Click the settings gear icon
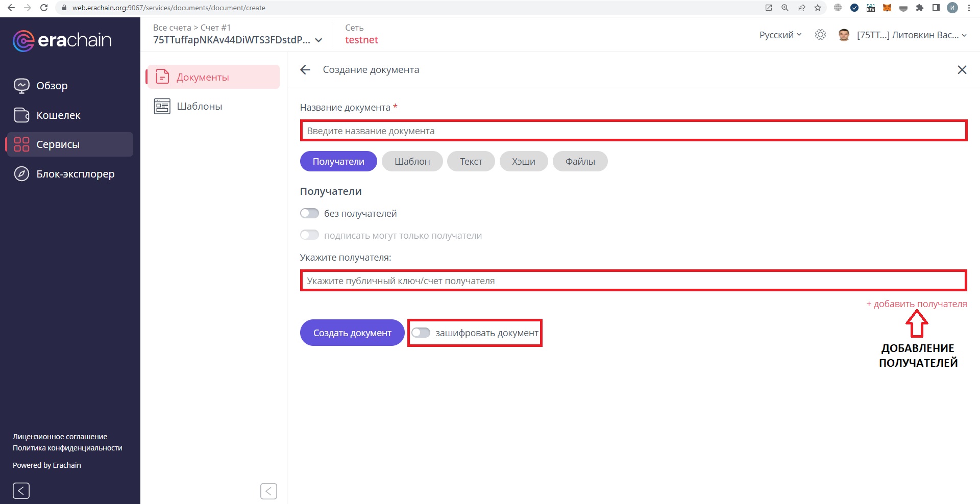 (x=820, y=35)
